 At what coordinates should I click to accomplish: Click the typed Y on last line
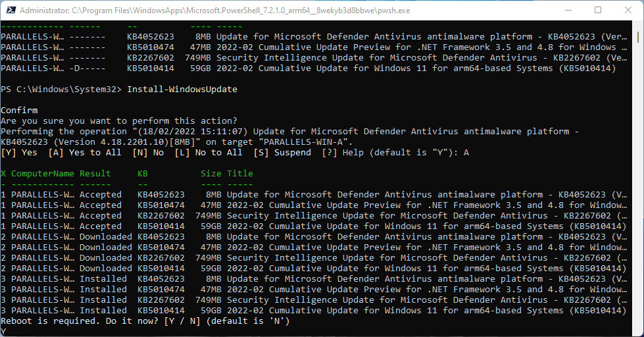pyautogui.click(x=3, y=331)
